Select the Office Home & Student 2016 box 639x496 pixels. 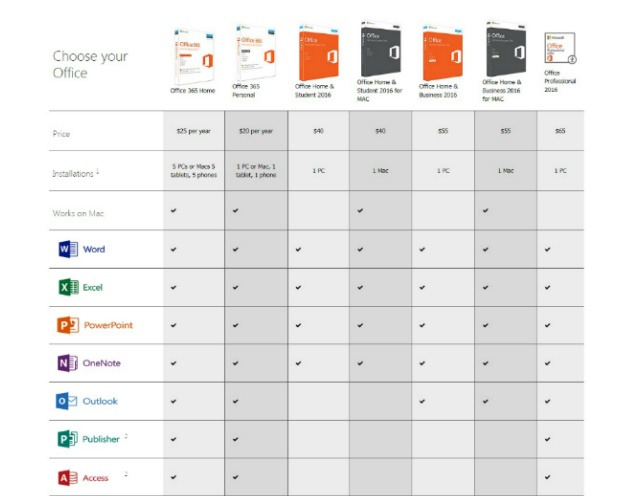[x=318, y=53]
